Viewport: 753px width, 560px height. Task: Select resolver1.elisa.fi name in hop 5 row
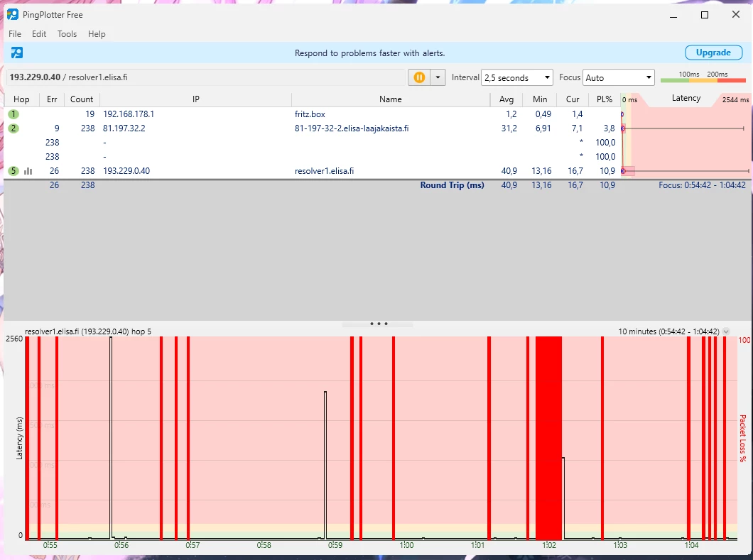pos(324,171)
